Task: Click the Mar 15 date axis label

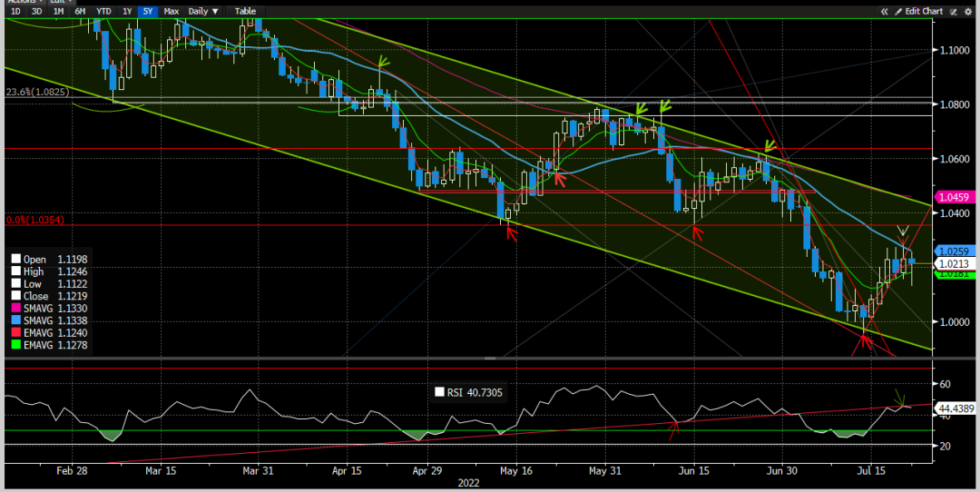Action: 161,471
